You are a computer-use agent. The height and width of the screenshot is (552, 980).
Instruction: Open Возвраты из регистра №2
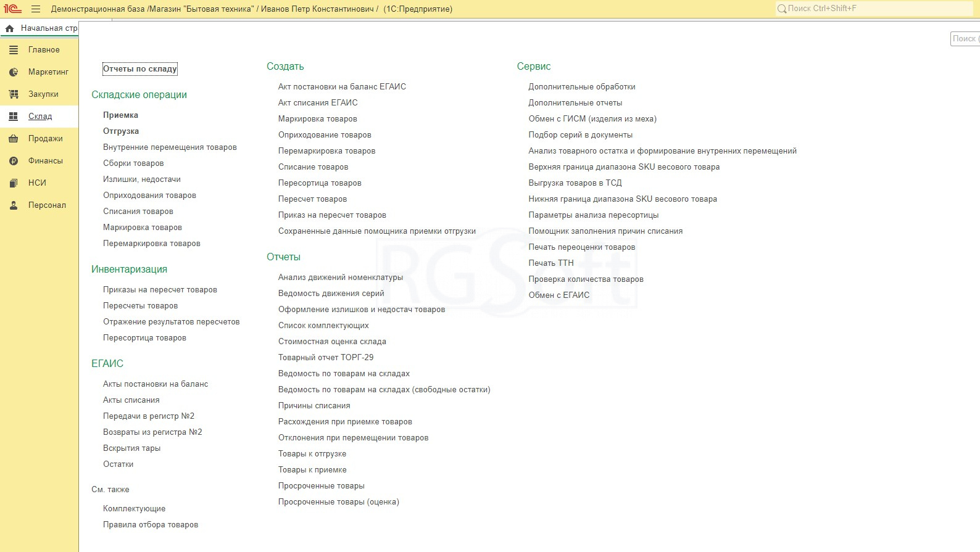pyautogui.click(x=152, y=432)
